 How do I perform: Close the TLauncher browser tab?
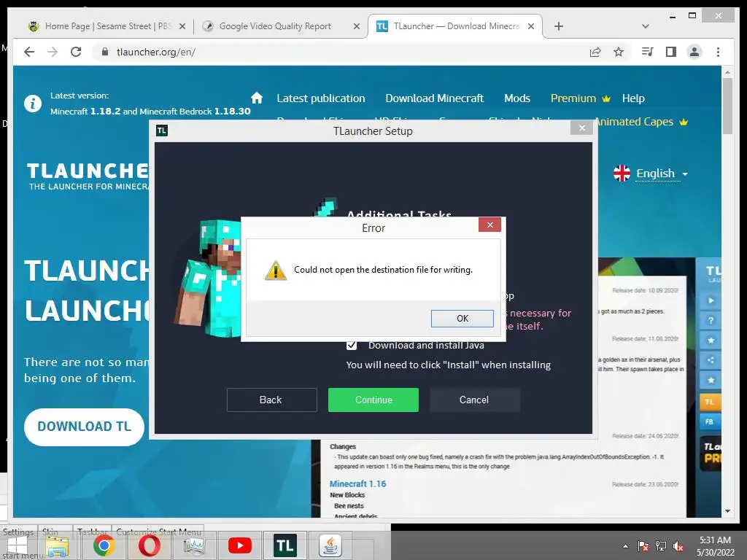click(531, 27)
